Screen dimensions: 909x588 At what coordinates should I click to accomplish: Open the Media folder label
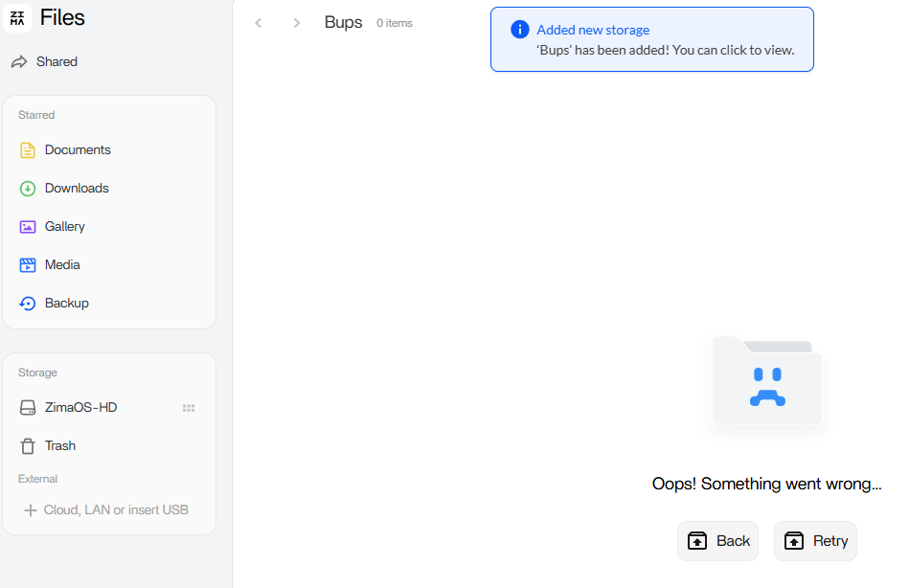pyautogui.click(x=62, y=265)
